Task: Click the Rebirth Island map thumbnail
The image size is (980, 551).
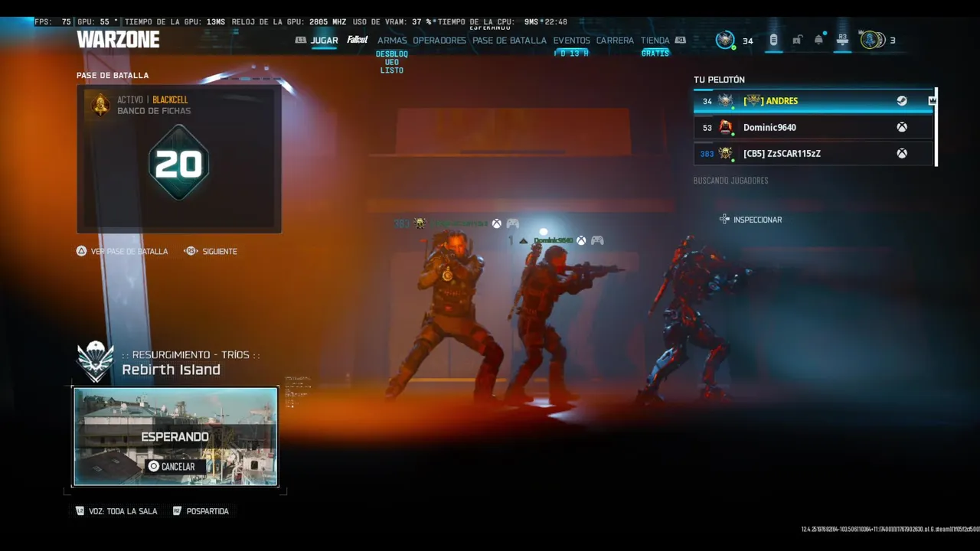Action: (175, 436)
